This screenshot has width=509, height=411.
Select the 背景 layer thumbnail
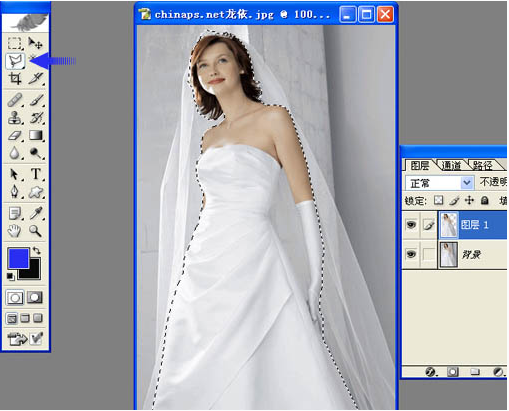coord(449,255)
